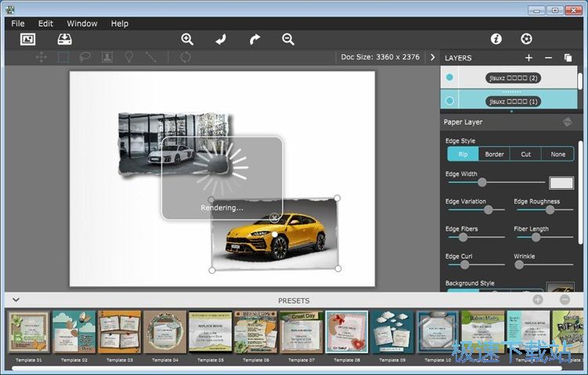Click the zoom in magnifier icon

[x=187, y=39]
